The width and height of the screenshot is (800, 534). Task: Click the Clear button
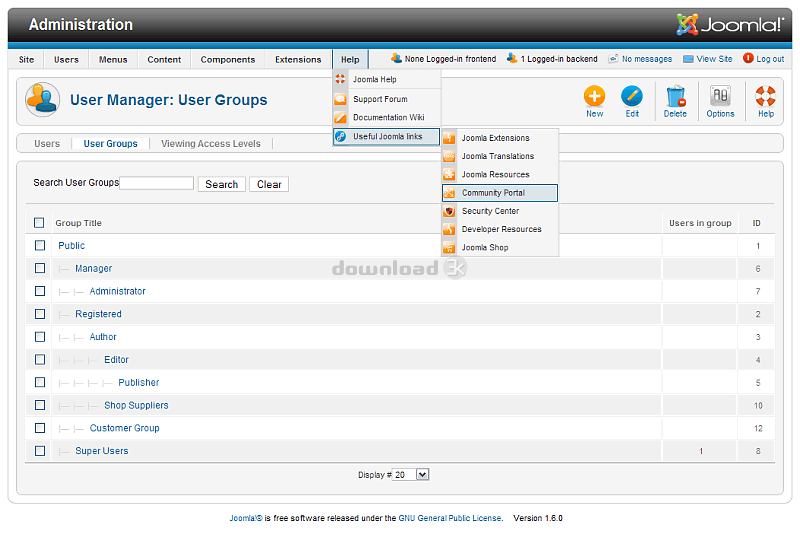269,184
